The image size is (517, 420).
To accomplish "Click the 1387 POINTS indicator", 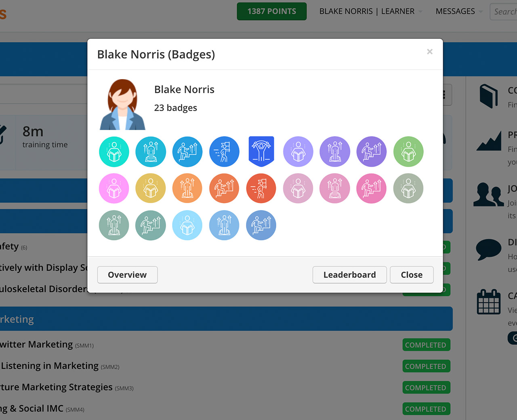I will pyautogui.click(x=271, y=11).
